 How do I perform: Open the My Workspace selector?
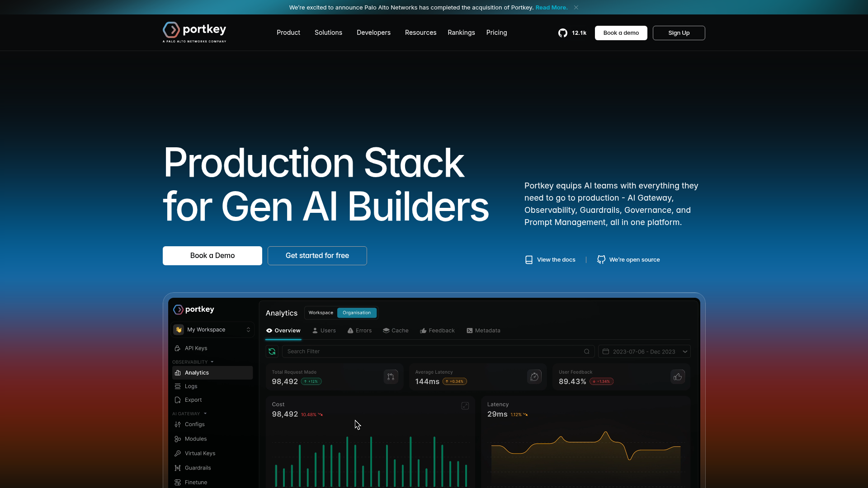point(212,330)
